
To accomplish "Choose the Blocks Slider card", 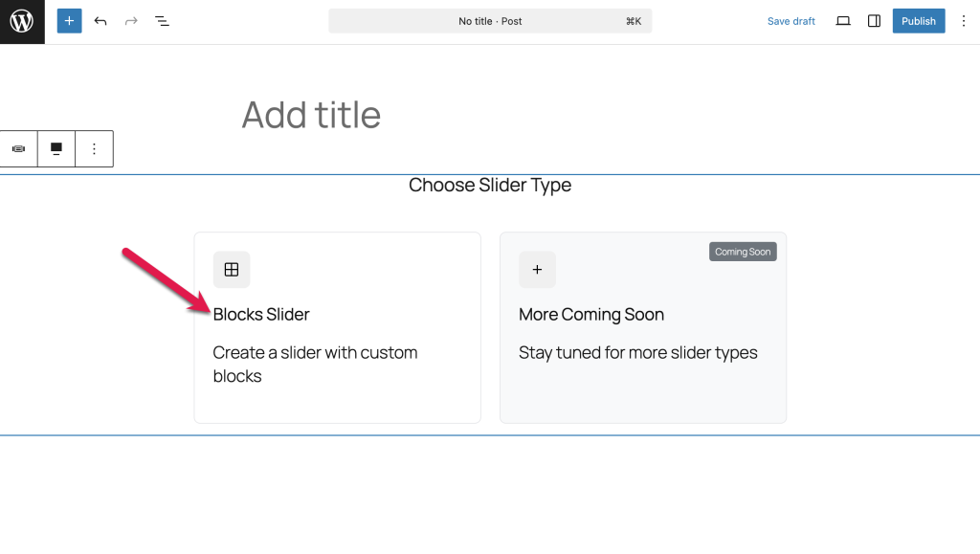I will tap(338, 328).
